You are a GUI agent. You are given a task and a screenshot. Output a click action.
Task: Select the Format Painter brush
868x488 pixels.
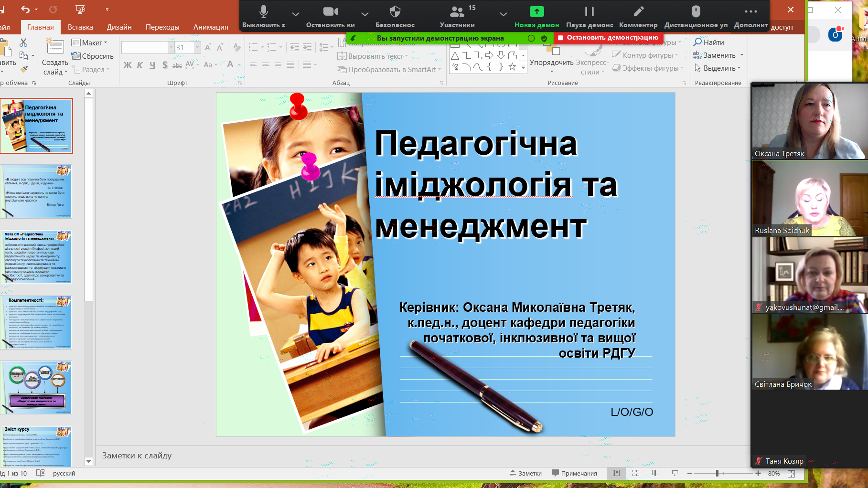coord(23,69)
